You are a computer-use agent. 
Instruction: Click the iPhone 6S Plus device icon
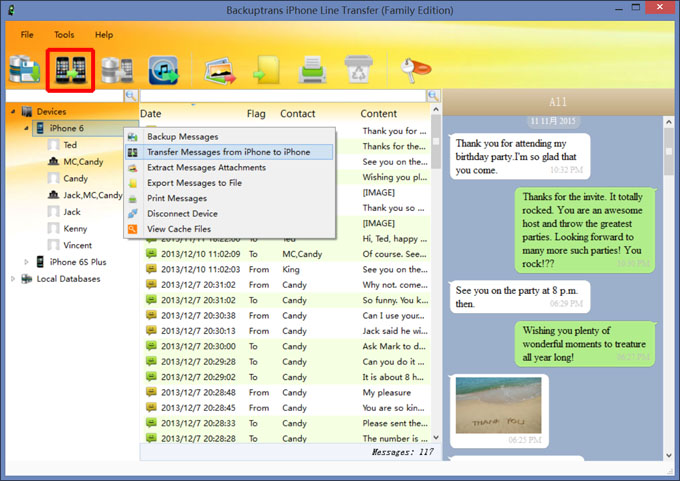pos(40,262)
